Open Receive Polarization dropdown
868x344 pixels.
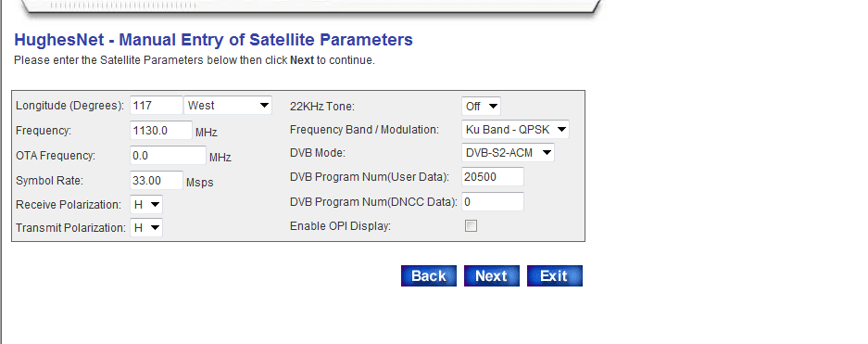click(x=146, y=204)
